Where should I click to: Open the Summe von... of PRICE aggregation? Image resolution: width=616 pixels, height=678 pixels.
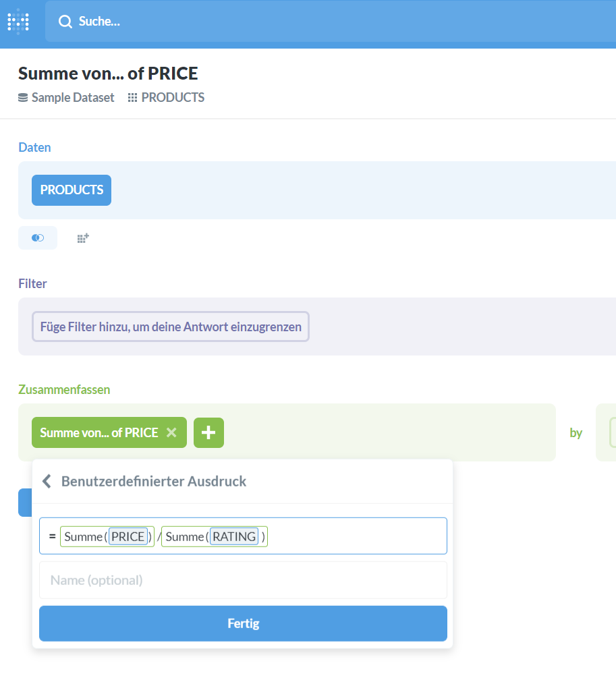click(99, 432)
